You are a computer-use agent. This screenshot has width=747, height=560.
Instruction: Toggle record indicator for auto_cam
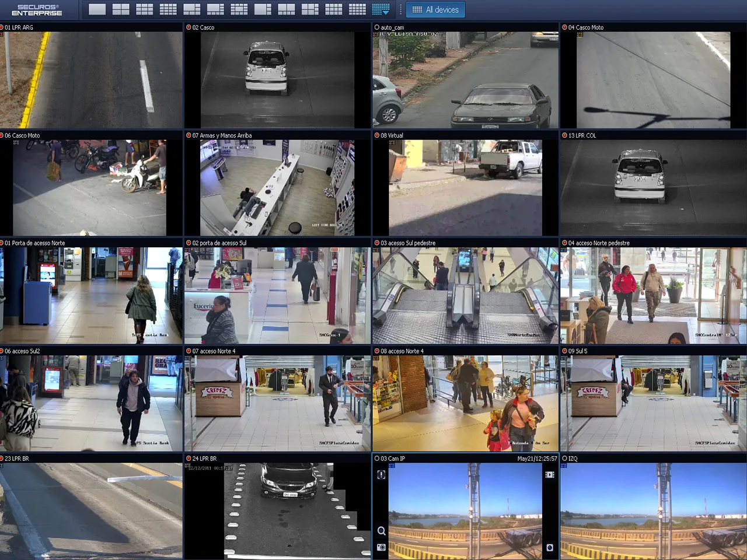(377, 27)
